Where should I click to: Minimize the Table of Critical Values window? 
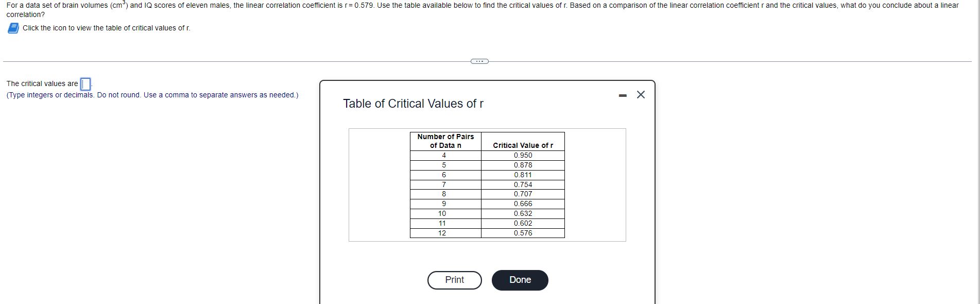622,95
